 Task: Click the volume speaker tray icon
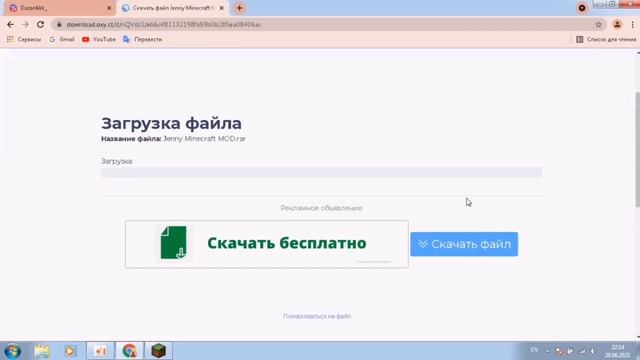pos(592,351)
